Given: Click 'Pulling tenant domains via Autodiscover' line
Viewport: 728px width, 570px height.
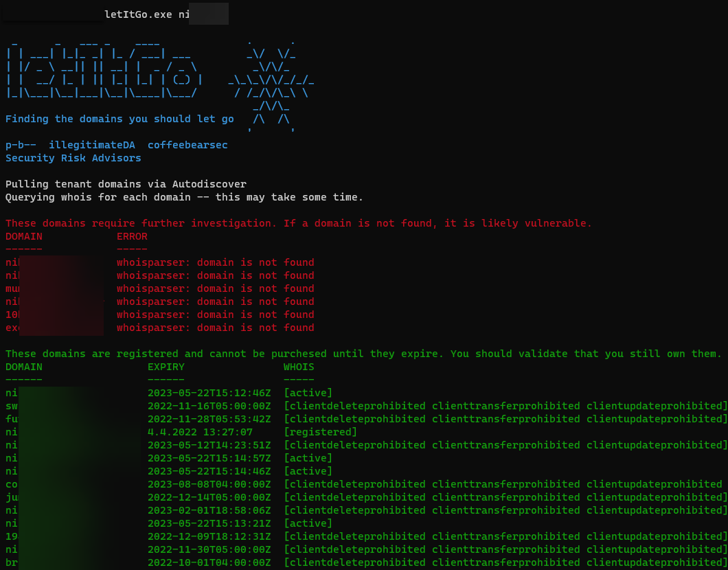Looking at the screenshot, I should 126,184.
